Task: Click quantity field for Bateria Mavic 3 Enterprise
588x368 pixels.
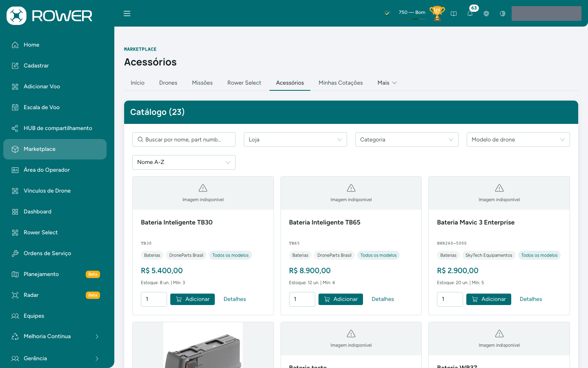Action: pos(450,299)
